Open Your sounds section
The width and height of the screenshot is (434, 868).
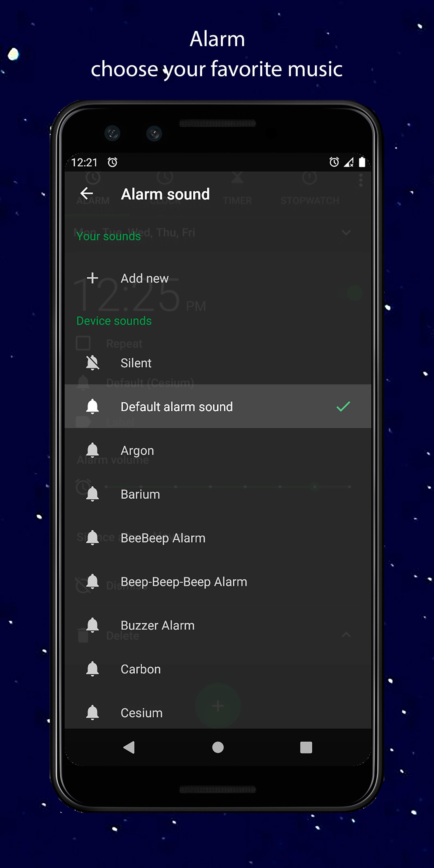[108, 237]
